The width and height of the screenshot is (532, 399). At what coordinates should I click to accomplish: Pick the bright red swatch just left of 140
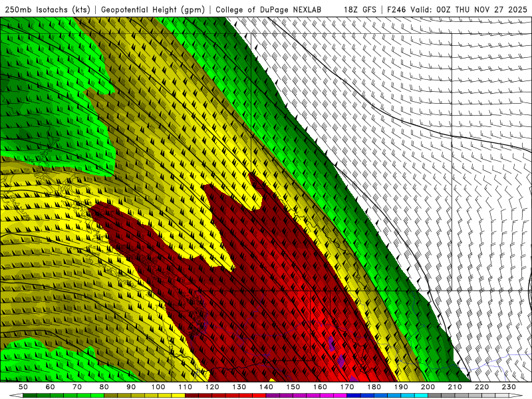[x=259, y=396]
